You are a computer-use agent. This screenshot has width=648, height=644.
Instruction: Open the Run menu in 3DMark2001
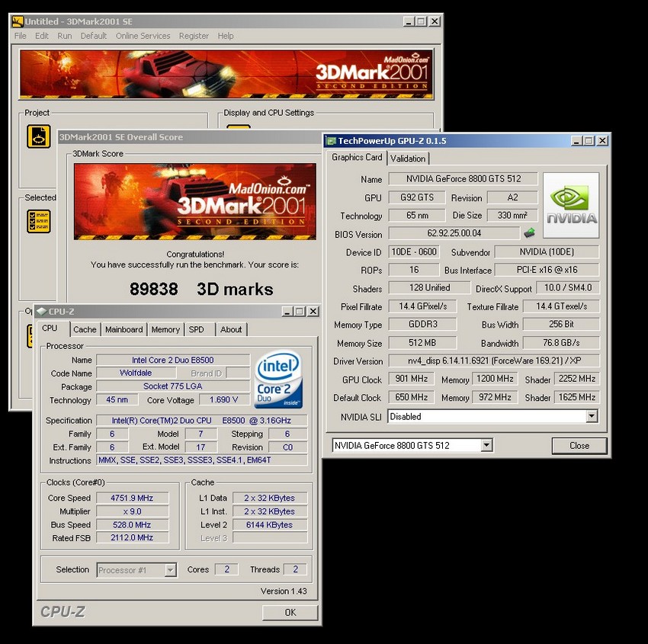pyautogui.click(x=65, y=36)
